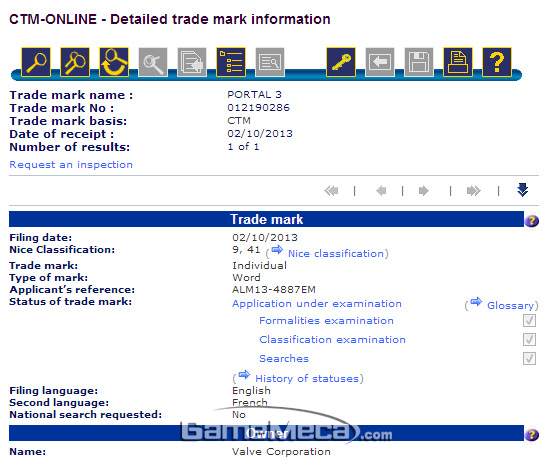Screen dimensions: 554x459
Task: Click the Classification examination link
Action: point(332,340)
